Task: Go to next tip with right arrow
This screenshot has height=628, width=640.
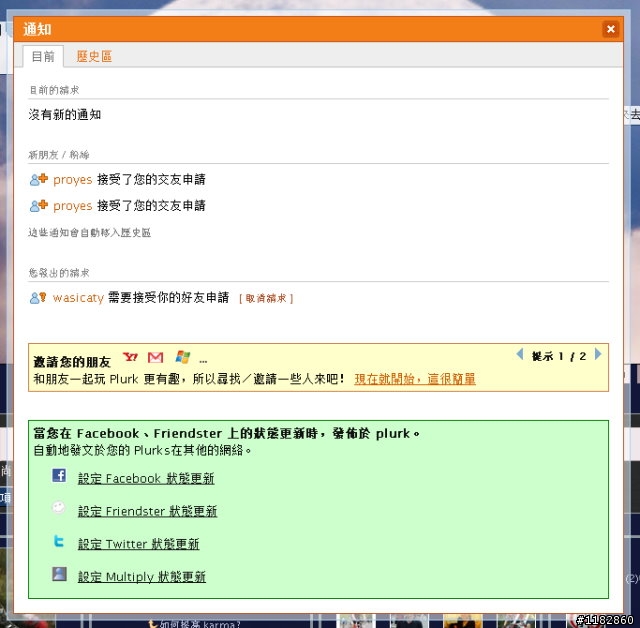Action: [598, 354]
